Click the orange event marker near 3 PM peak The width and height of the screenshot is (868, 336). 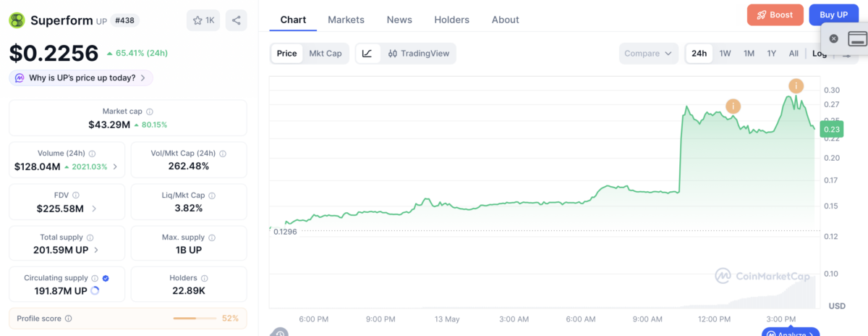(796, 86)
